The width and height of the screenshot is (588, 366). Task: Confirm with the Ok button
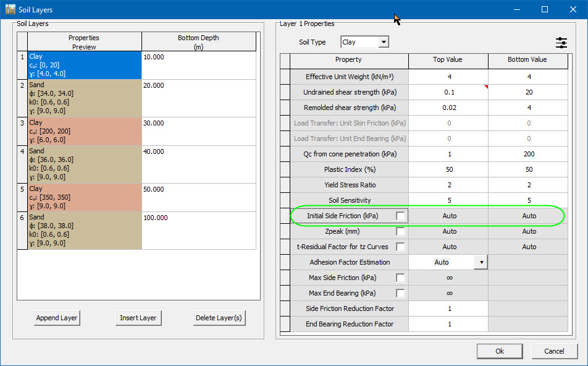click(500, 351)
